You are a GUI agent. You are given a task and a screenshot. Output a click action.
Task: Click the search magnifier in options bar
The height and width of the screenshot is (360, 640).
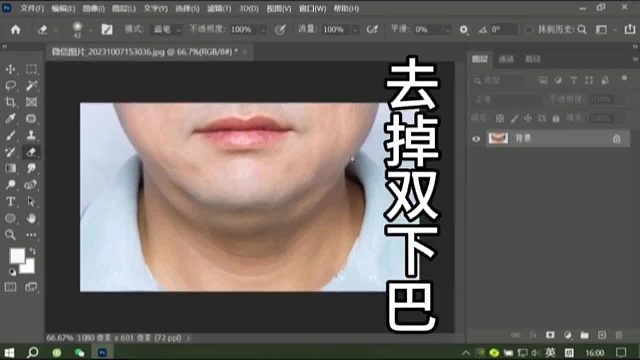click(x=582, y=29)
